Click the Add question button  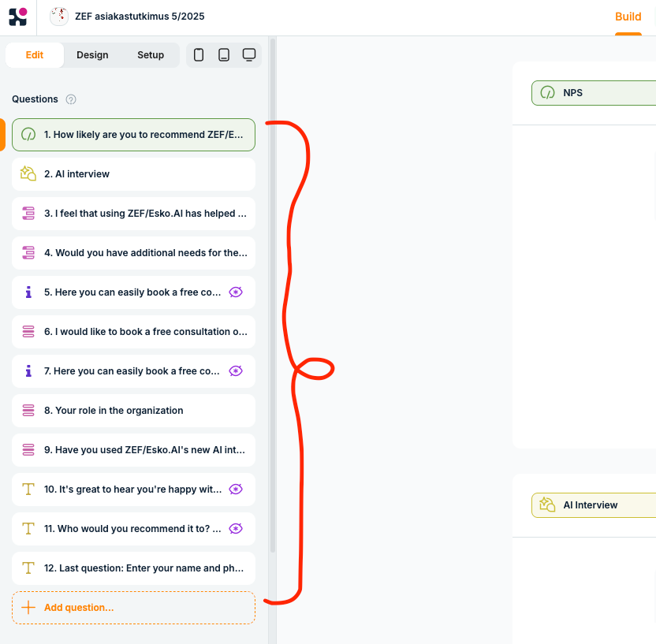(133, 608)
